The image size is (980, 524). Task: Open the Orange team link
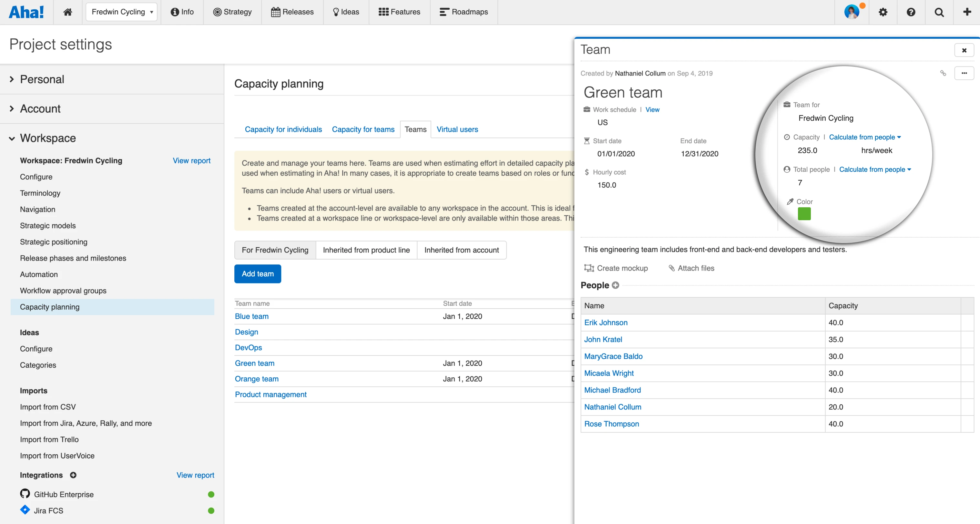[256, 379]
